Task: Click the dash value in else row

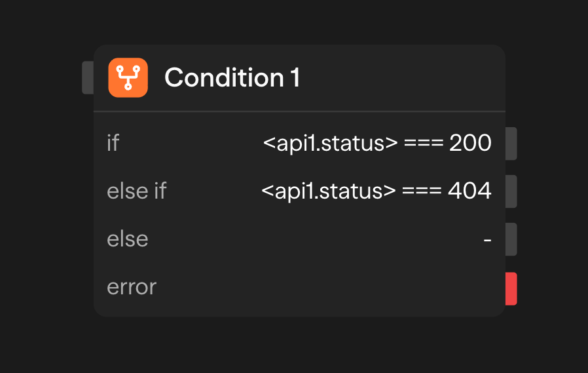Action: pos(487,240)
